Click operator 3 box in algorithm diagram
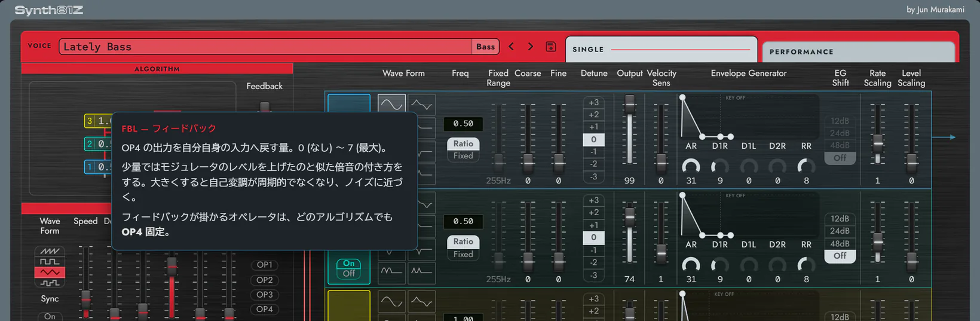The height and width of the screenshot is (321, 980). (x=98, y=121)
